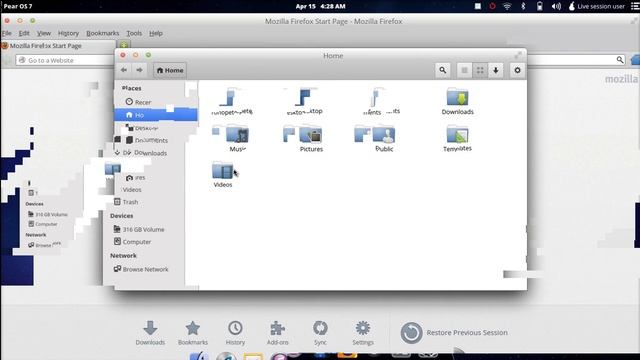640x360 pixels.
Task: Select Videos in the Places sidebar
Action: (x=132, y=190)
